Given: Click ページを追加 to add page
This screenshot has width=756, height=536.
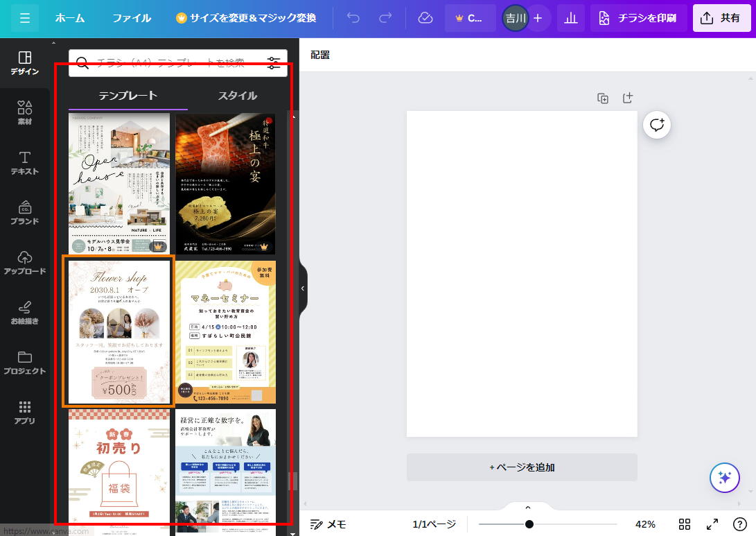Looking at the screenshot, I should (522, 467).
